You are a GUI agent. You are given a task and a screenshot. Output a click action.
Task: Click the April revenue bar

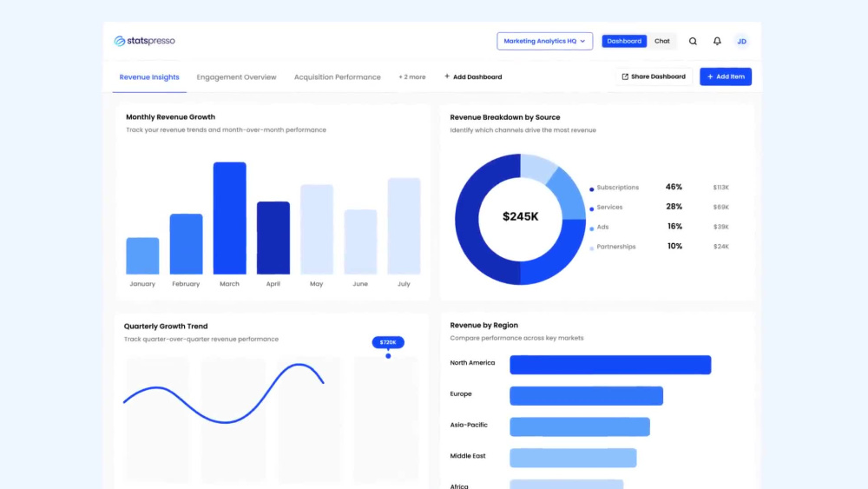(x=273, y=238)
